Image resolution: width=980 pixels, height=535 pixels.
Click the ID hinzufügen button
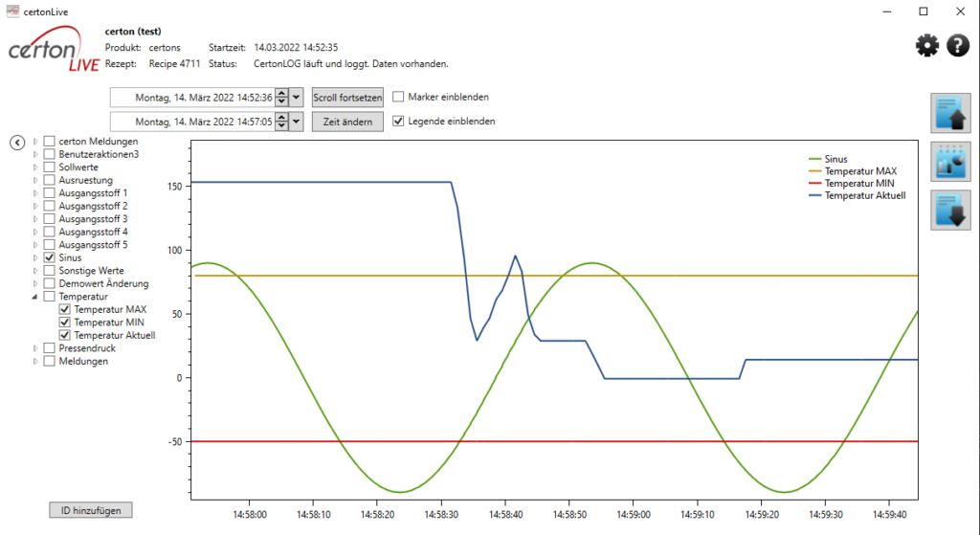coord(91,511)
